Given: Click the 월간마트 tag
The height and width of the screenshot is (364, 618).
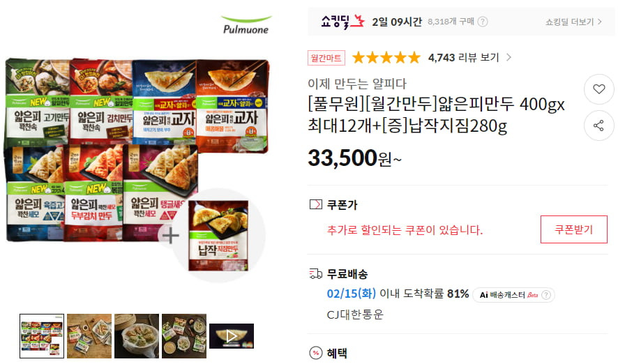Looking at the screenshot, I should pos(326,58).
